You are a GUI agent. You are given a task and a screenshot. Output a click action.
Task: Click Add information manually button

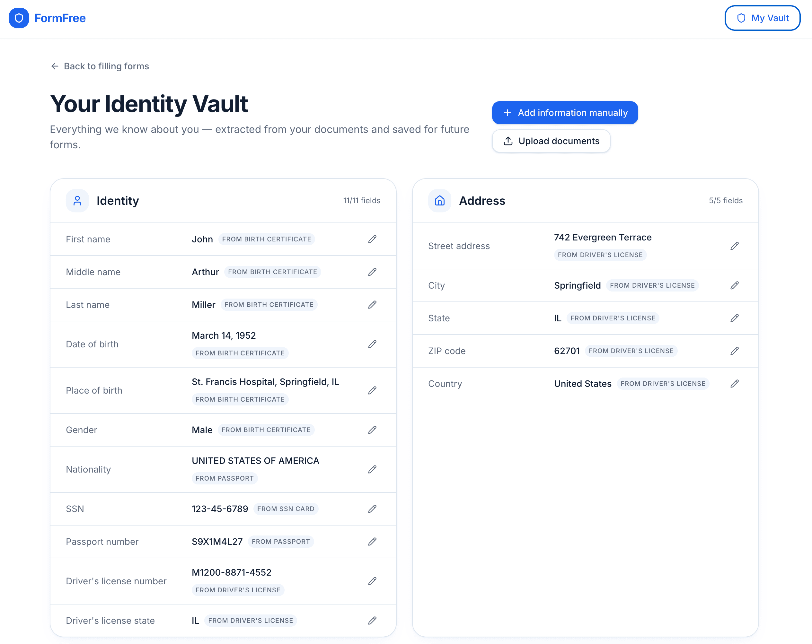[x=565, y=113]
